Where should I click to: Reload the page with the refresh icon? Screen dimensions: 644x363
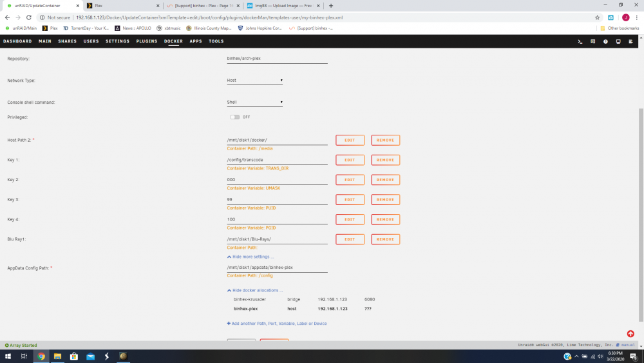(x=29, y=17)
